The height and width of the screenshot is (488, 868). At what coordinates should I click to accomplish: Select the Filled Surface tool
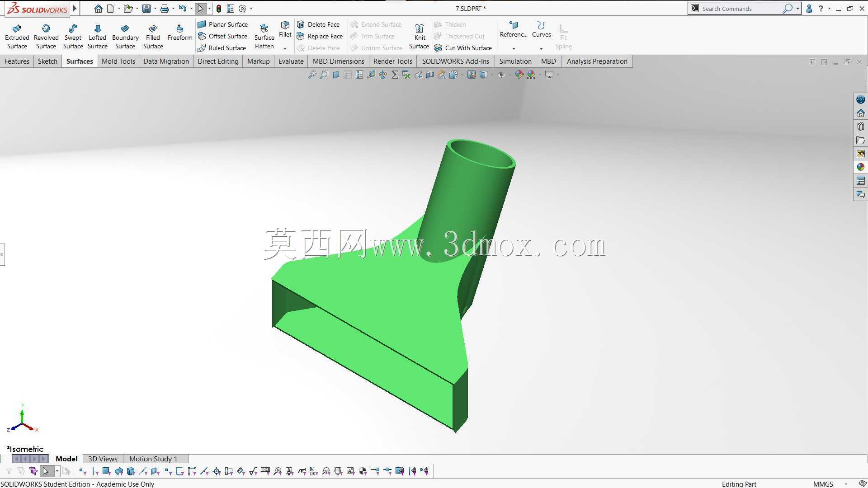153,37
